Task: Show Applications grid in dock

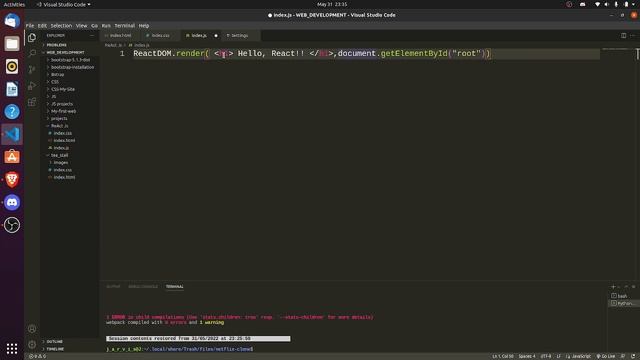Action: click(x=12, y=348)
